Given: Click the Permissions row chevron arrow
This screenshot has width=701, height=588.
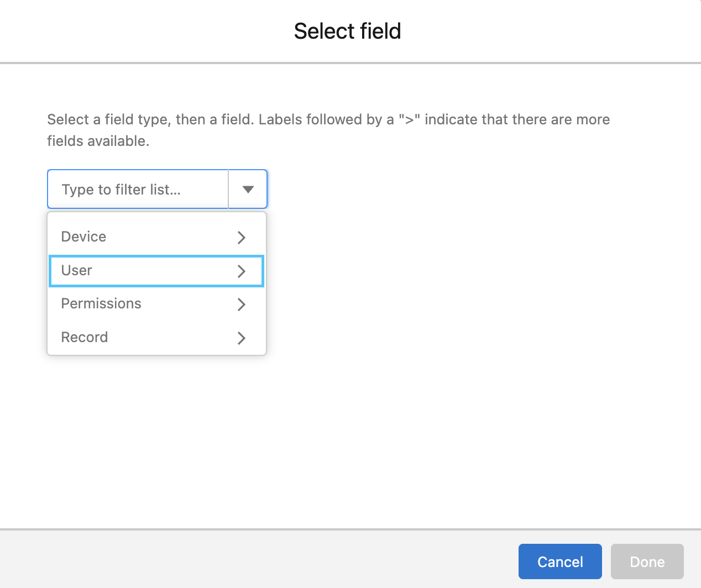Looking at the screenshot, I should (x=241, y=305).
